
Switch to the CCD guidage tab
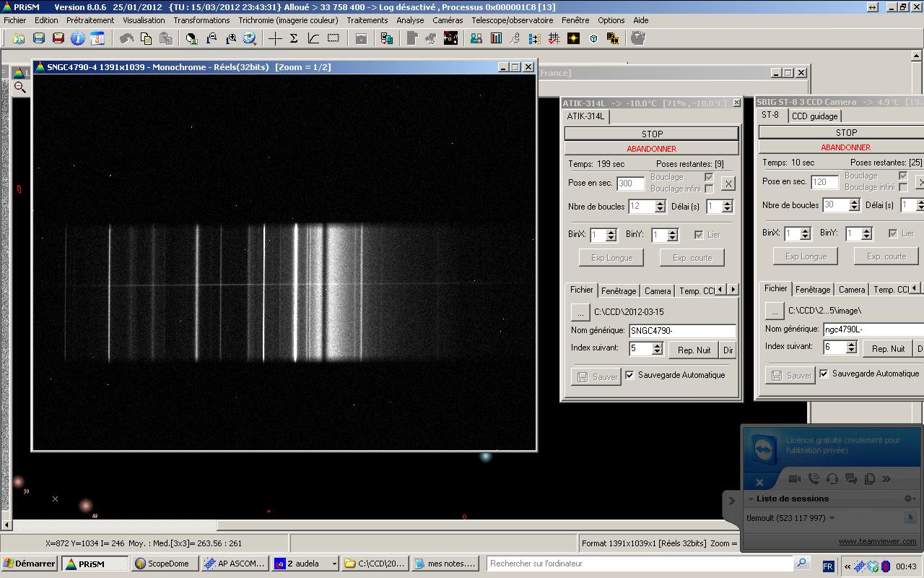click(x=814, y=116)
